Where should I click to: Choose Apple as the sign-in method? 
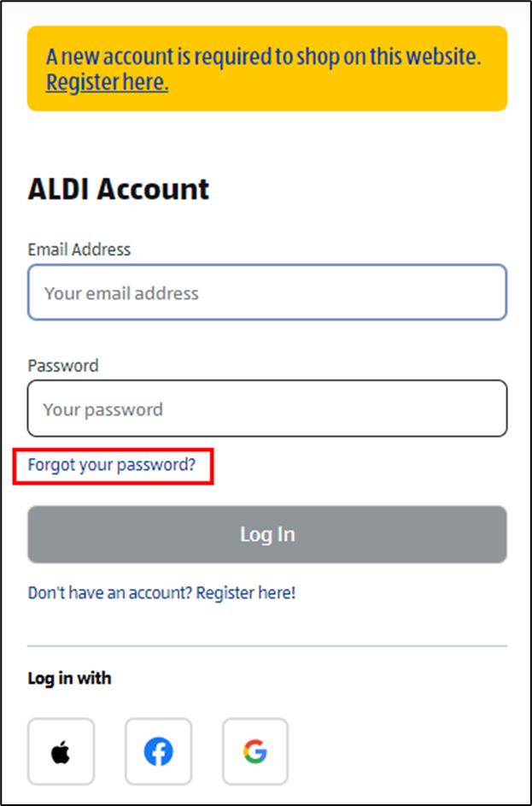point(61,752)
